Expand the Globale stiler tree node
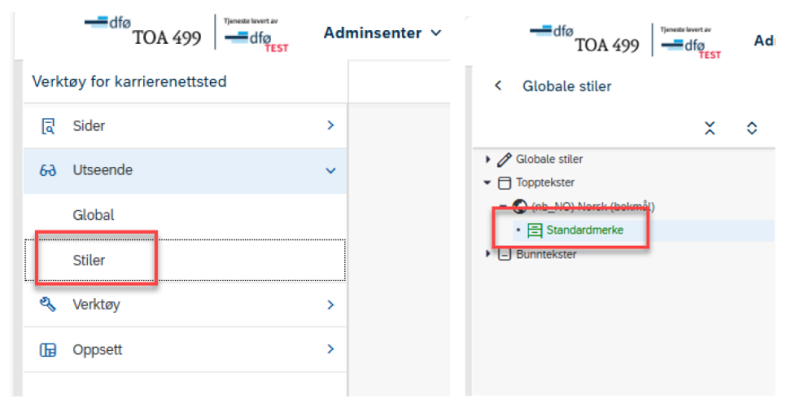Viewport: 800px width, 408px height. (488, 160)
